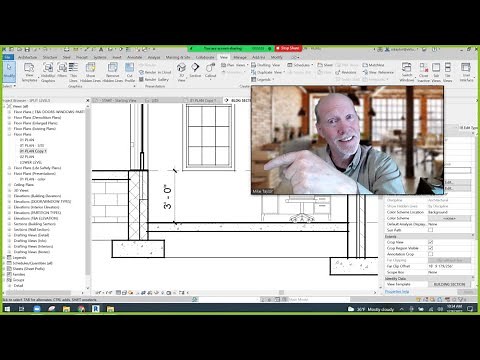Viewport: 480px width, 360px height.
Task: Click the Print icon in quick access toolbar
Action: coord(67,49)
